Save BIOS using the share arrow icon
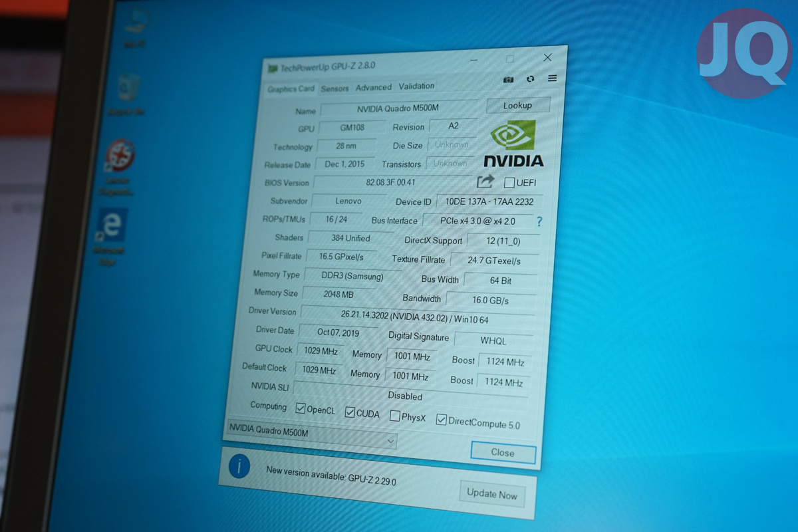Viewport: 798px width, 532px height. tap(485, 181)
